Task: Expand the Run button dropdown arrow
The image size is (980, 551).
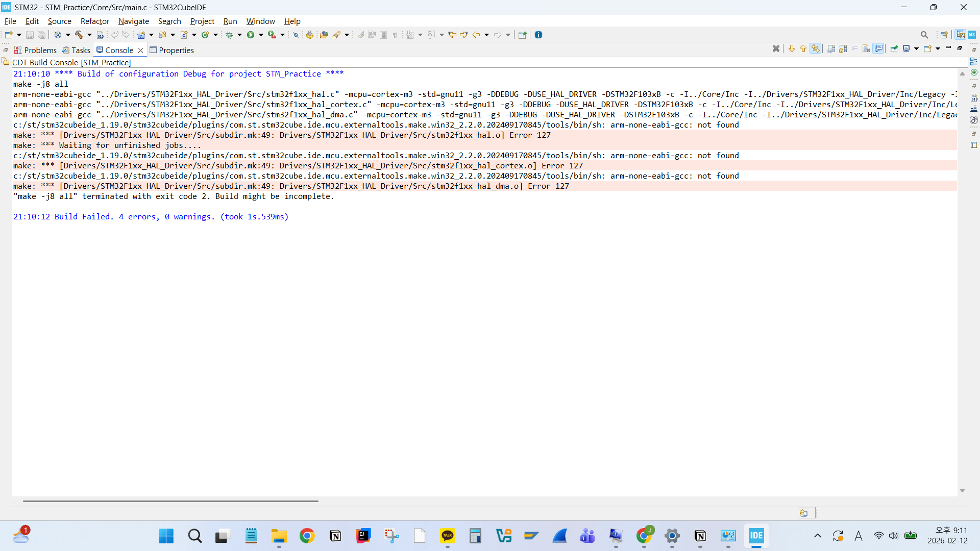Action: pyautogui.click(x=261, y=35)
